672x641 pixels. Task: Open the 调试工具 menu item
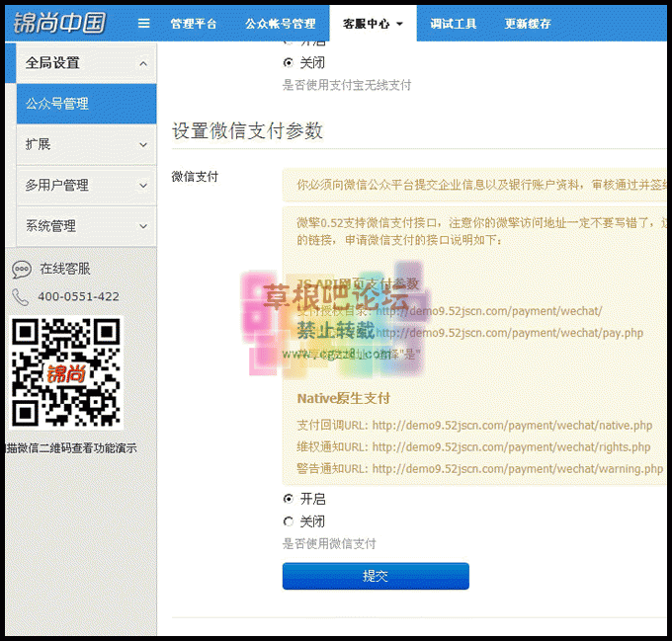[x=455, y=24]
